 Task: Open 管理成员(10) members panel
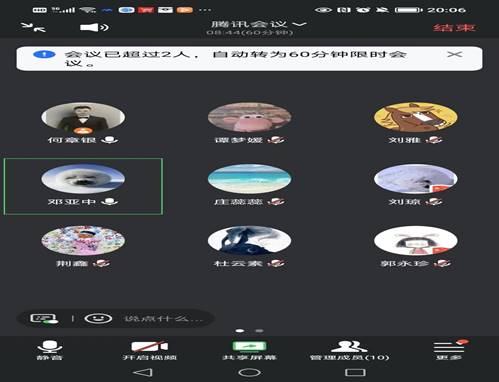click(349, 350)
